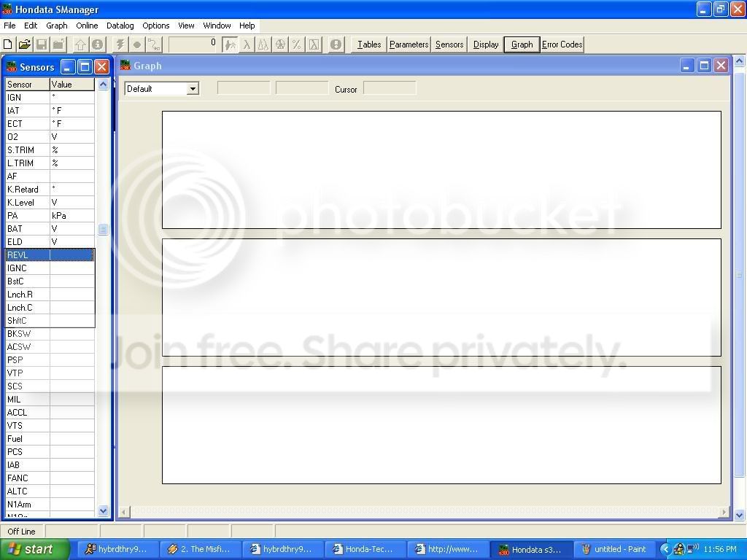Click the percent symbol toolbar icon
This screenshot has height=560, width=747.
(297, 44)
